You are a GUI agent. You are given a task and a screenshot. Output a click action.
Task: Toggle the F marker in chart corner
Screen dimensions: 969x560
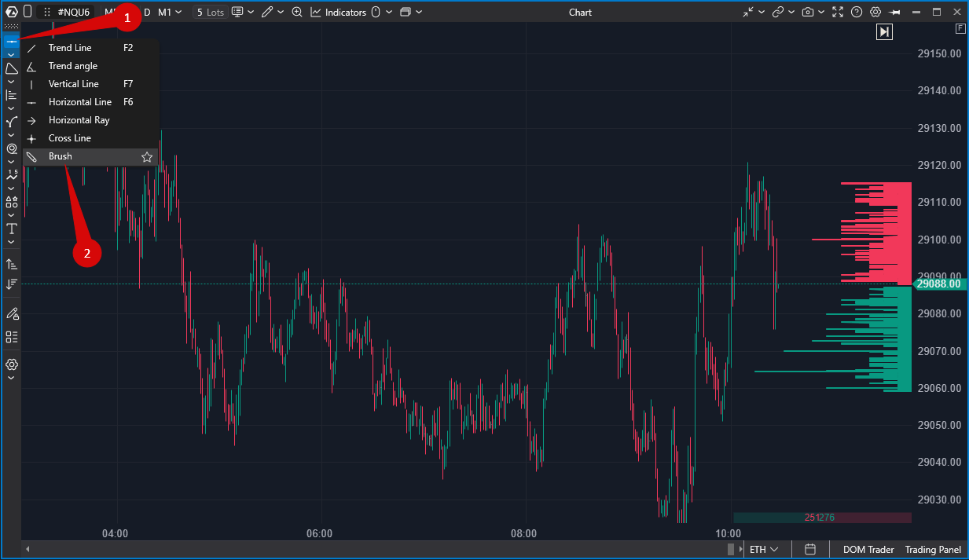[960, 29]
